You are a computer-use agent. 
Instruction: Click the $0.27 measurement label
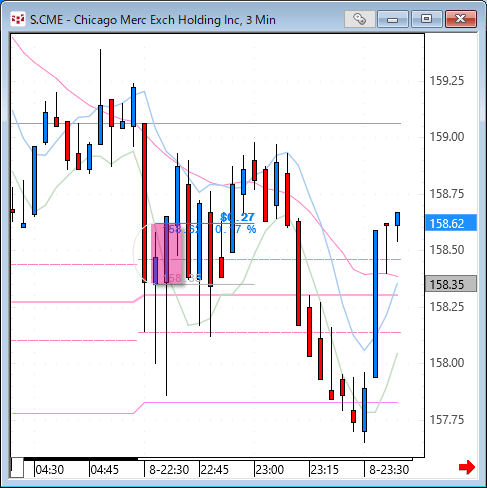237,217
